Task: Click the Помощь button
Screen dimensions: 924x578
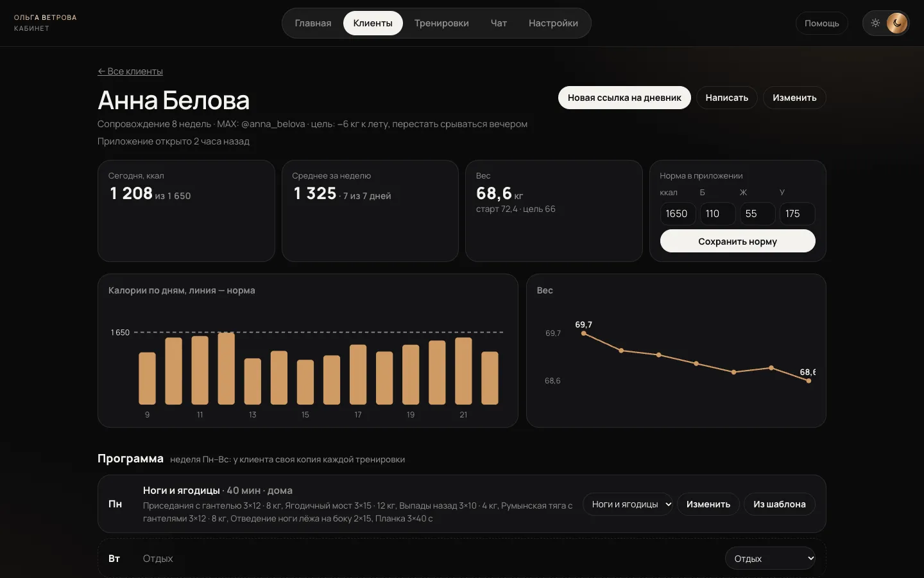Action: coord(822,23)
